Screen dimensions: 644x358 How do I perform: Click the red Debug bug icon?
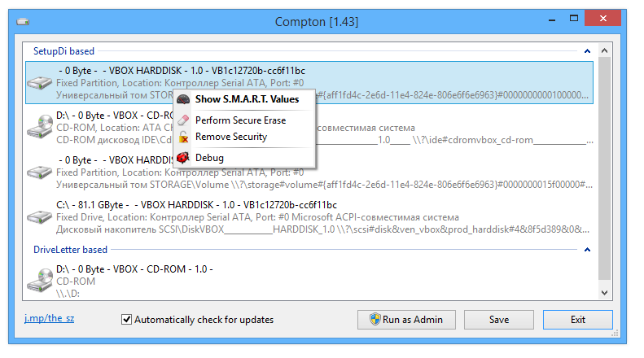tap(183, 158)
